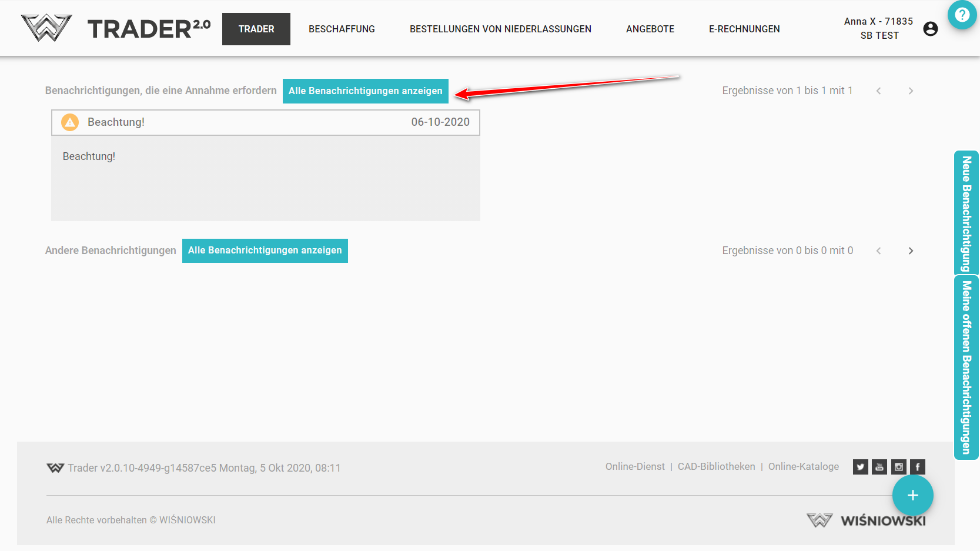
Task: Expand the Beachtung! notification header
Action: click(265, 122)
